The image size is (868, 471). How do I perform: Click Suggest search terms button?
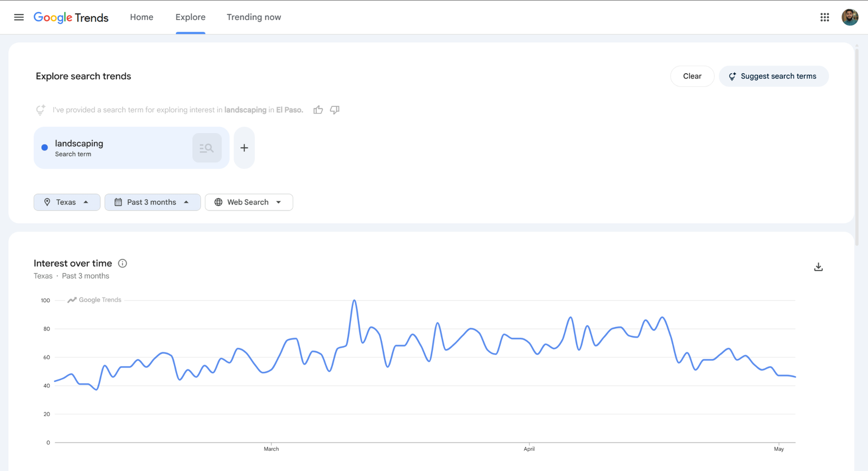click(774, 77)
